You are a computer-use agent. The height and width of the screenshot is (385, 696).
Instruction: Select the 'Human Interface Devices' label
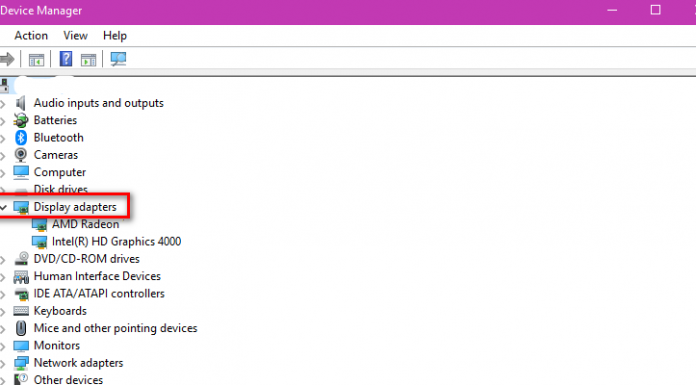pyautogui.click(x=97, y=276)
